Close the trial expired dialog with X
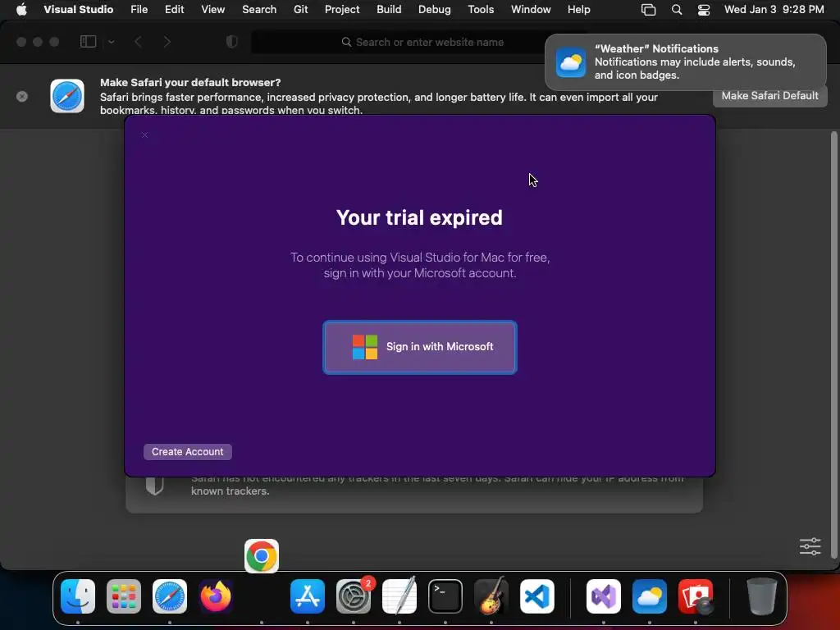This screenshot has height=630, width=840. coord(144,135)
